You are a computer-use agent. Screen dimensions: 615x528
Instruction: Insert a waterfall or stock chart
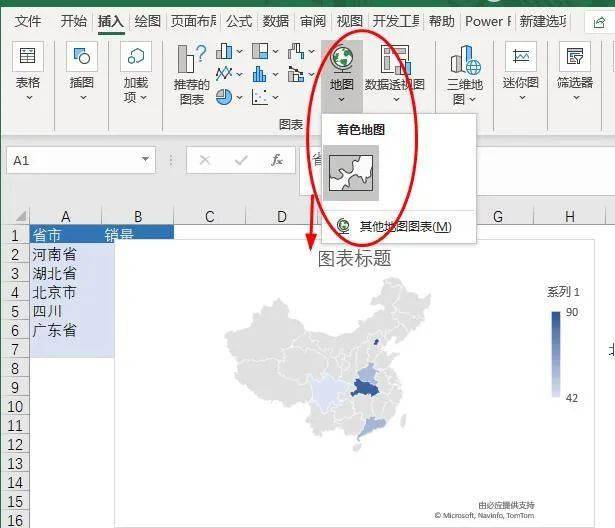296,51
